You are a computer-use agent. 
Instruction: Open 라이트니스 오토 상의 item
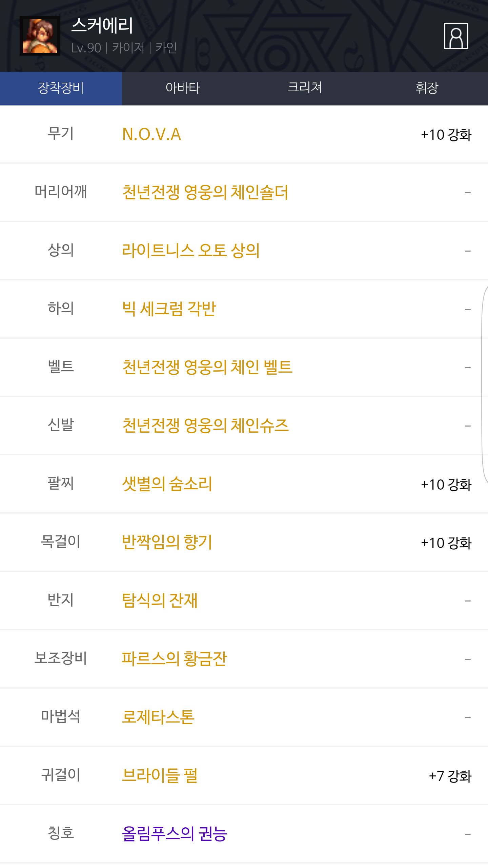(x=191, y=251)
